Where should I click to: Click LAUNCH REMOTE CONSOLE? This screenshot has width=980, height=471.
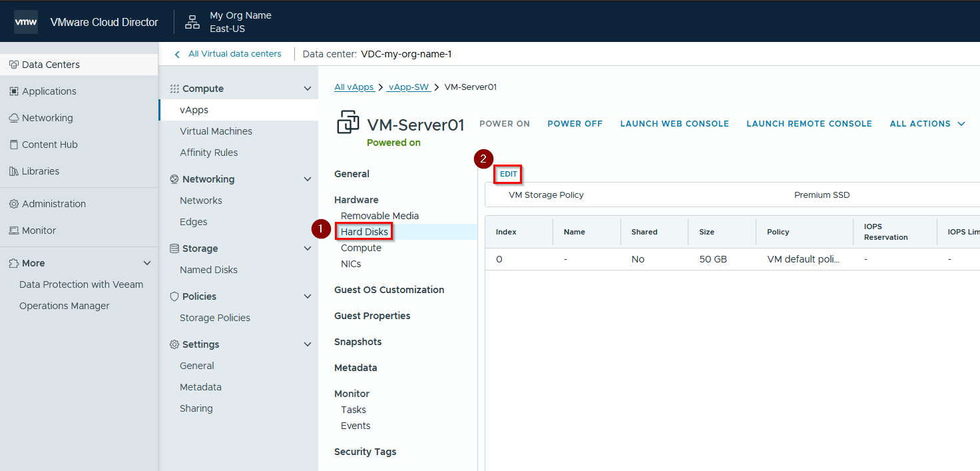pos(809,124)
